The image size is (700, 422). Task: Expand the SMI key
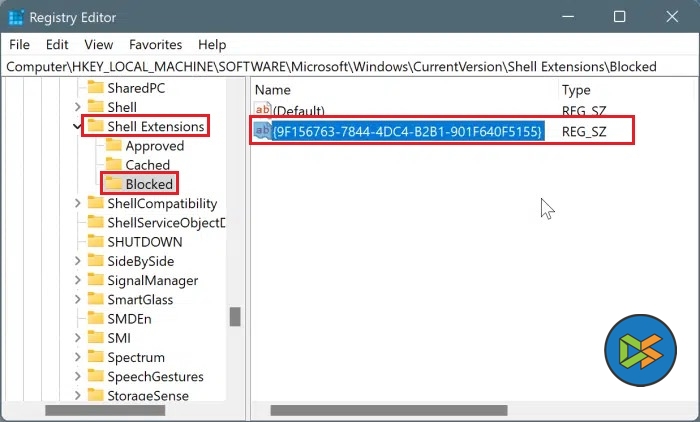coord(78,338)
